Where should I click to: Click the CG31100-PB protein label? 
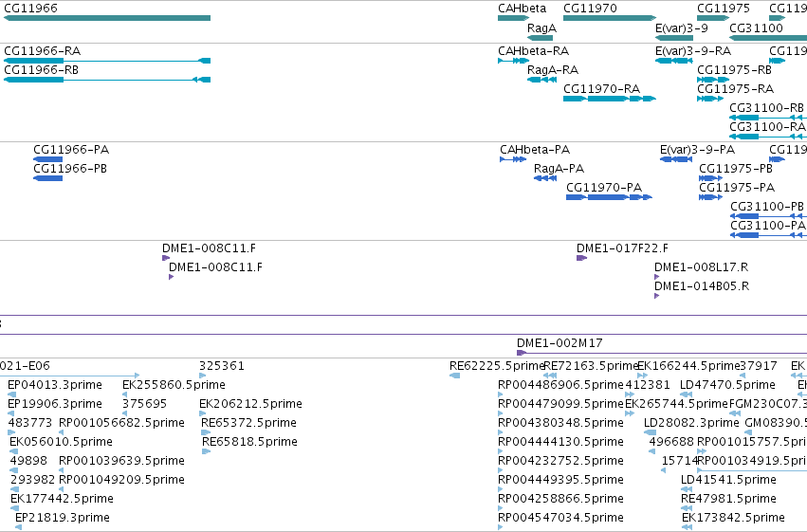pyautogui.click(x=767, y=207)
